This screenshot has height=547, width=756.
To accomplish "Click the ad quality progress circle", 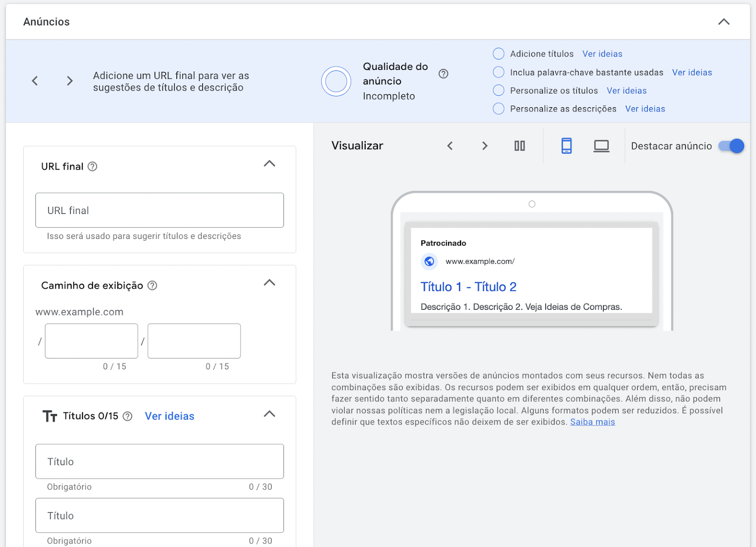I will tap(336, 81).
